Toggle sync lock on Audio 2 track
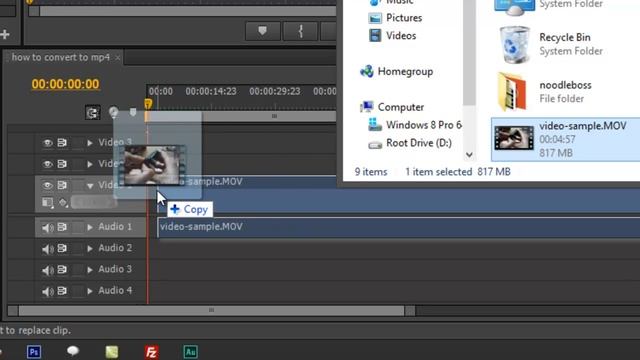This screenshot has width=640, height=360. tap(62, 248)
